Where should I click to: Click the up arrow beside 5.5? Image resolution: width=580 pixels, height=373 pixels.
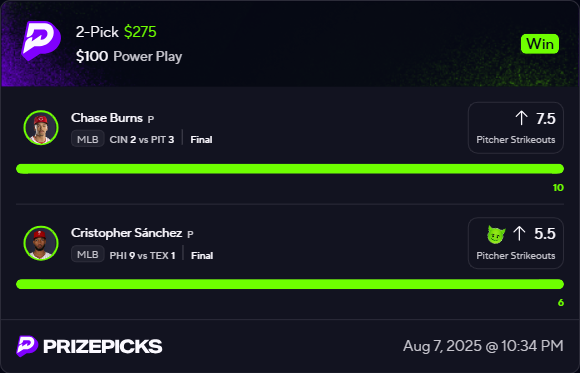pos(519,233)
